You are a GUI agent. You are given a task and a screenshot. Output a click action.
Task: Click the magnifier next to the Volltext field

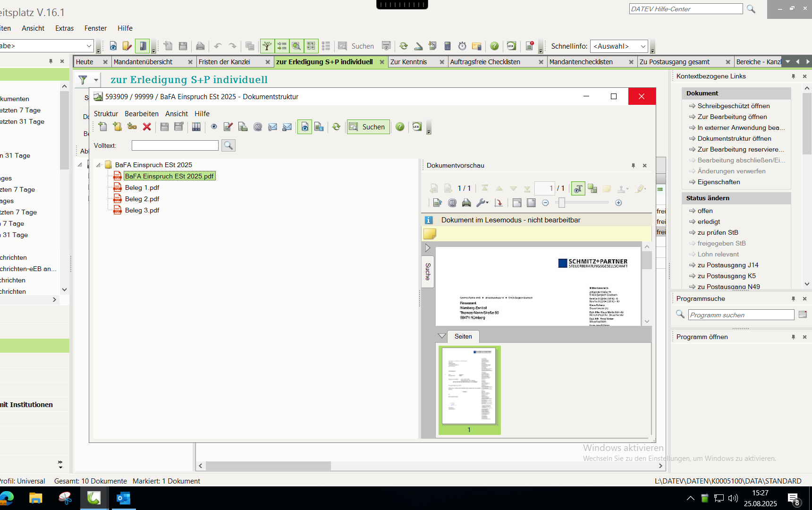[x=228, y=145]
